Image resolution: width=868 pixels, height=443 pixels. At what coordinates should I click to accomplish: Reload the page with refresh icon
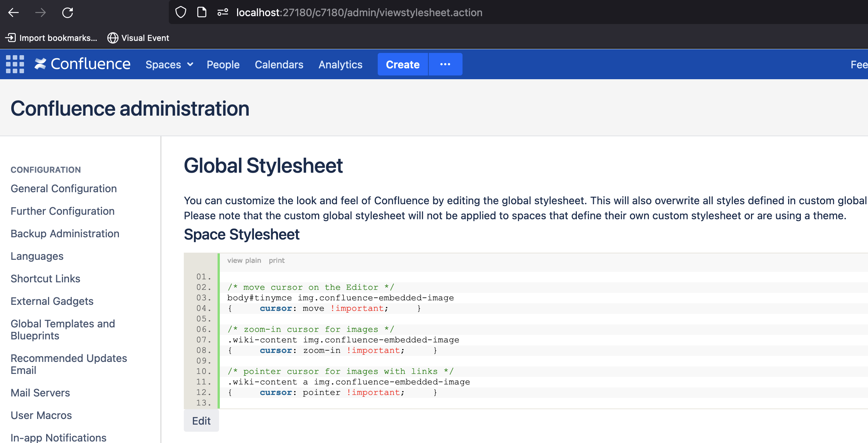(68, 13)
